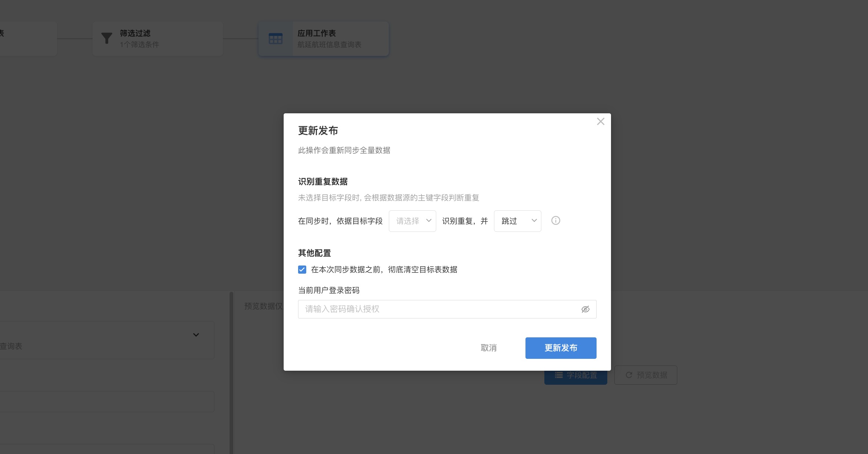Click the blue 更新发布 button
The width and height of the screenshot is (868, 454).
tap(561, 348)
